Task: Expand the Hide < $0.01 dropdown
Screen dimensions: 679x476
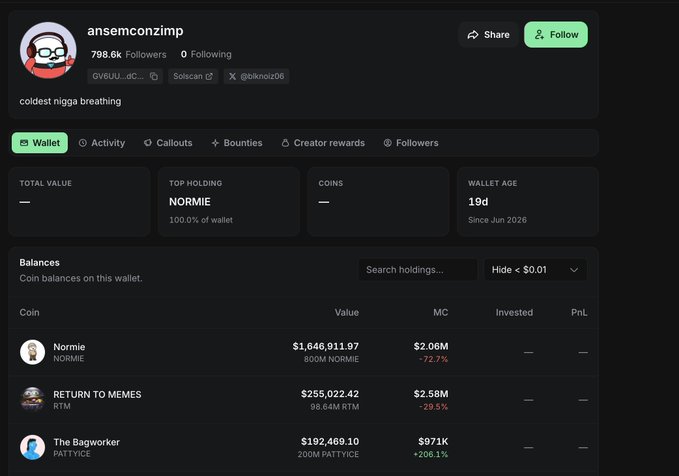Action: click(x=535, y=269)
